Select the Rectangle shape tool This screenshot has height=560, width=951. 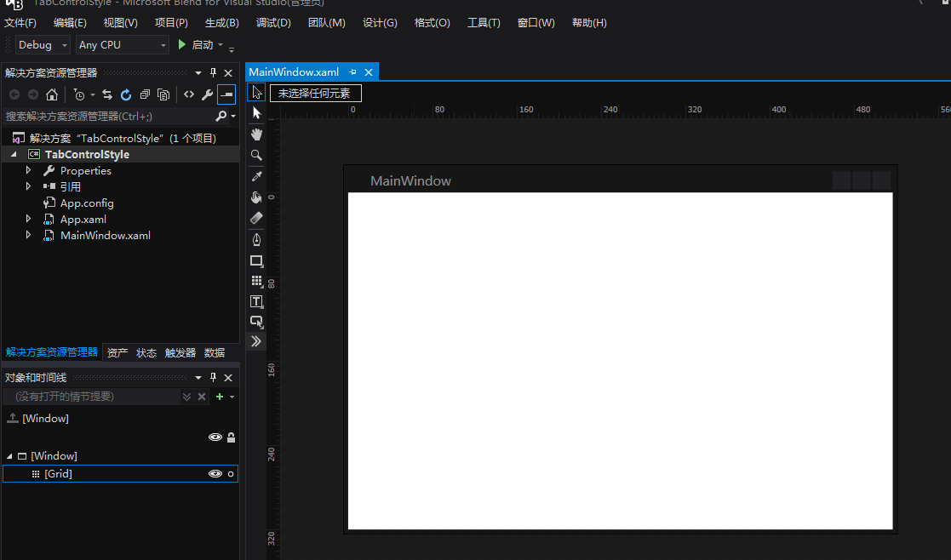256,261
